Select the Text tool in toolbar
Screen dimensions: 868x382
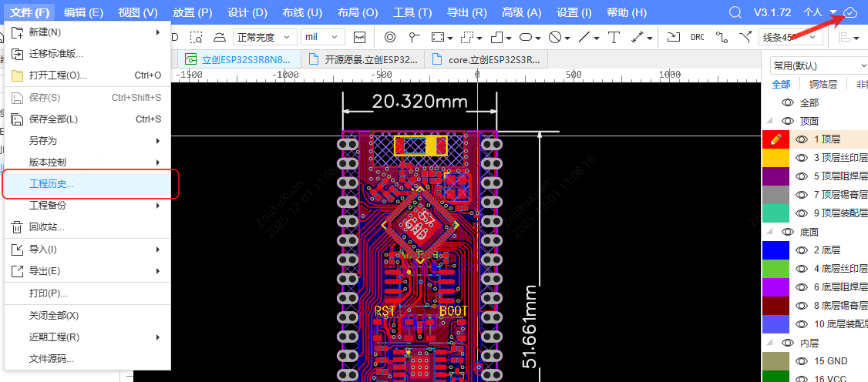coord(614,37)
